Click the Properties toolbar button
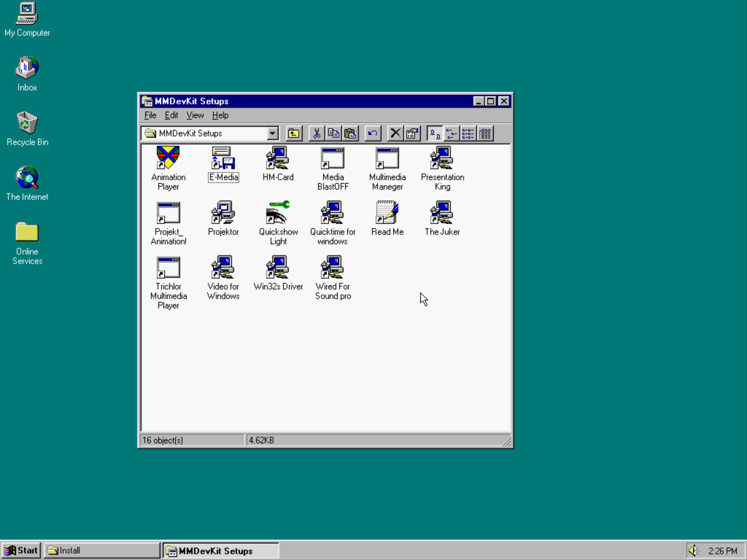This screenshot has width=747, height=560. pyautogui.click(x=412, y=133)
